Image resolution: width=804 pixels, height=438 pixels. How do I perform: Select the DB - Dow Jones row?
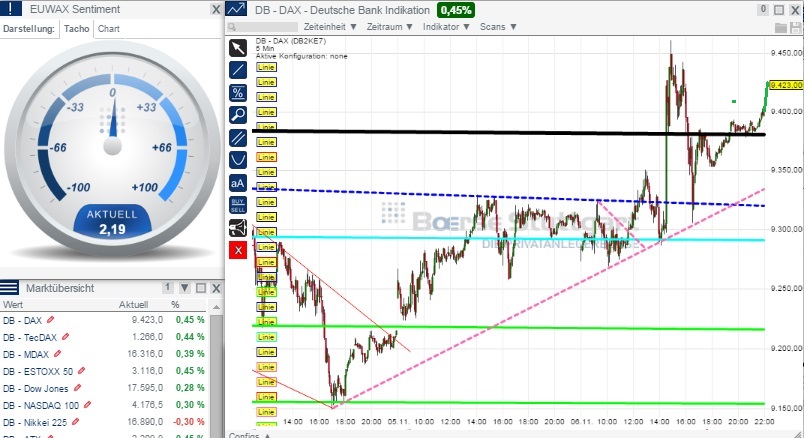pos(104,388)
